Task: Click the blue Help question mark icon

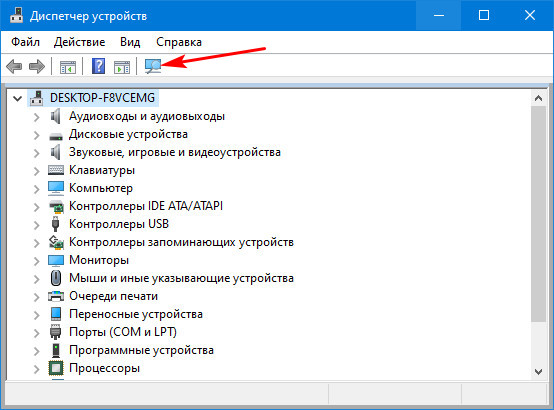Action: 98,66
